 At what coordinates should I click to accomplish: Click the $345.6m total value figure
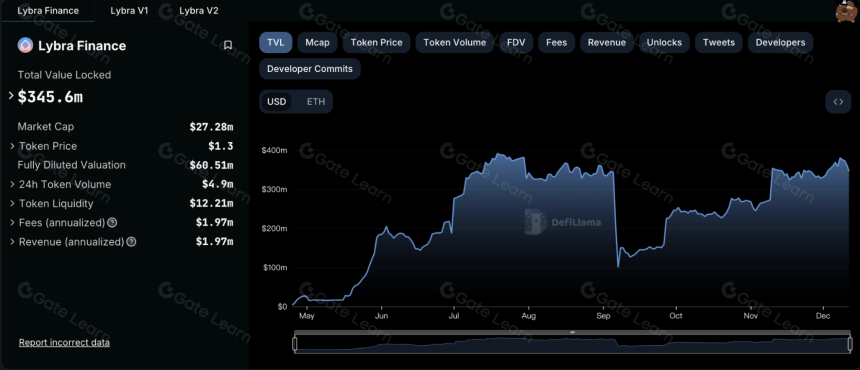coord(50,97)
